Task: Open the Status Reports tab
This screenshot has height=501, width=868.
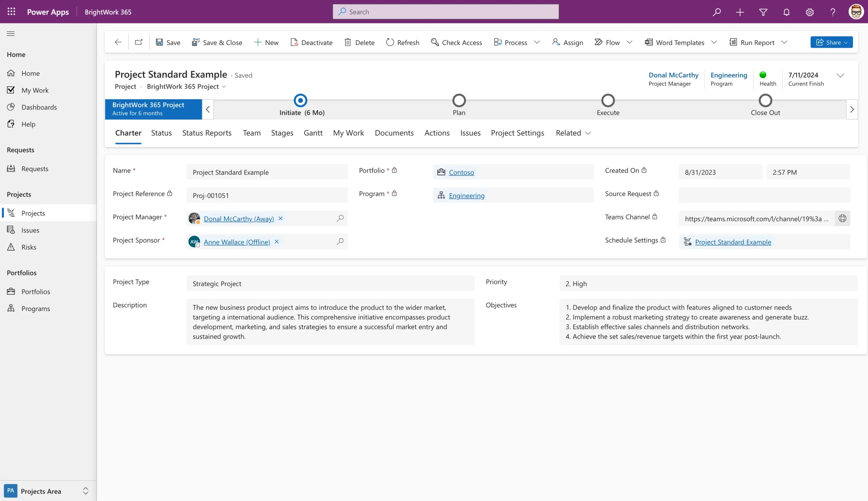Action: tap(206, 133)
